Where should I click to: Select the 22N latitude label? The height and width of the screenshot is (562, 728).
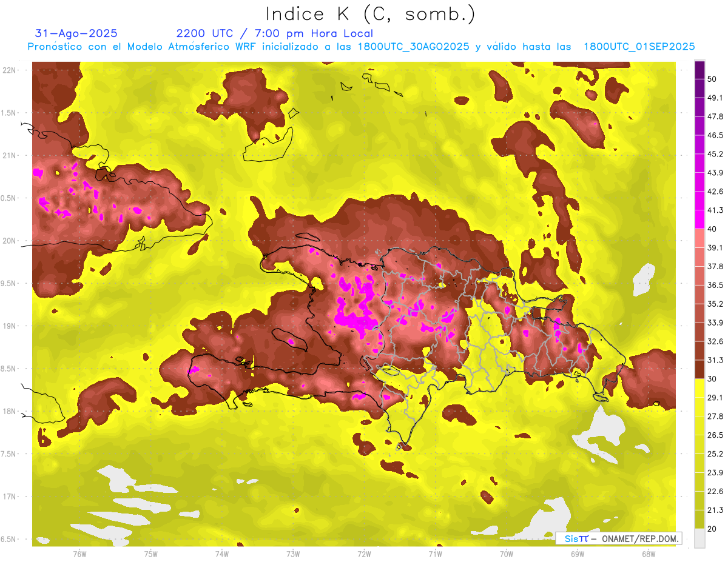(x=10, y=70)
